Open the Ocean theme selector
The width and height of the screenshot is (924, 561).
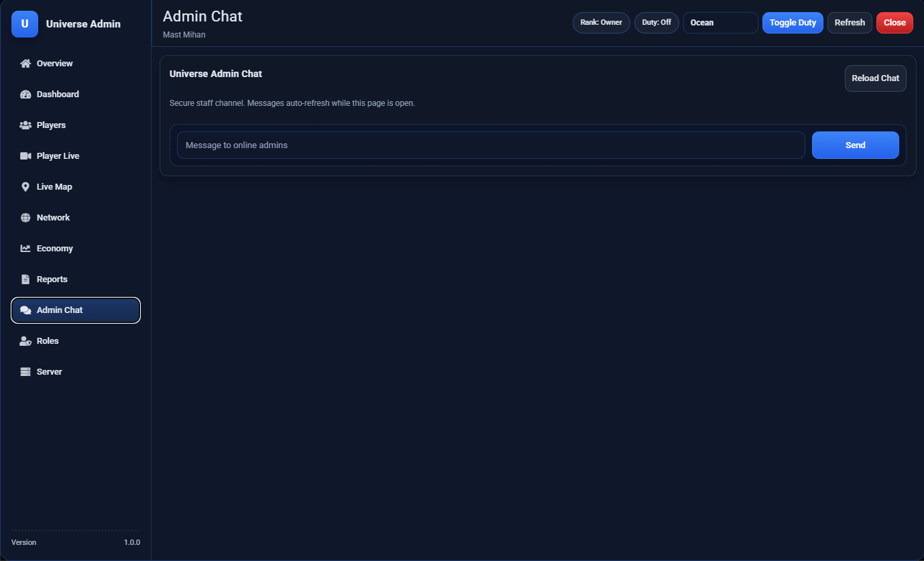(x=721, y=23)
